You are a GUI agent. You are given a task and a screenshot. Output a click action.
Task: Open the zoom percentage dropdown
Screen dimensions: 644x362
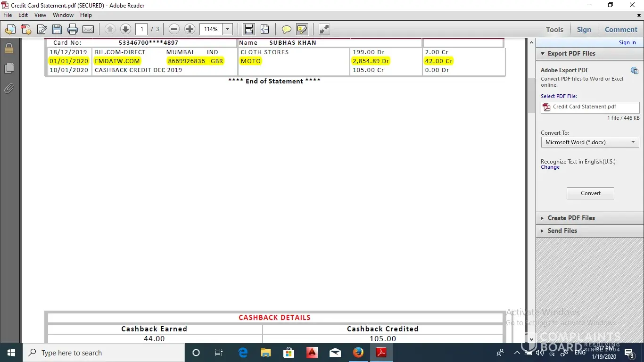click(x=228, y=29)
